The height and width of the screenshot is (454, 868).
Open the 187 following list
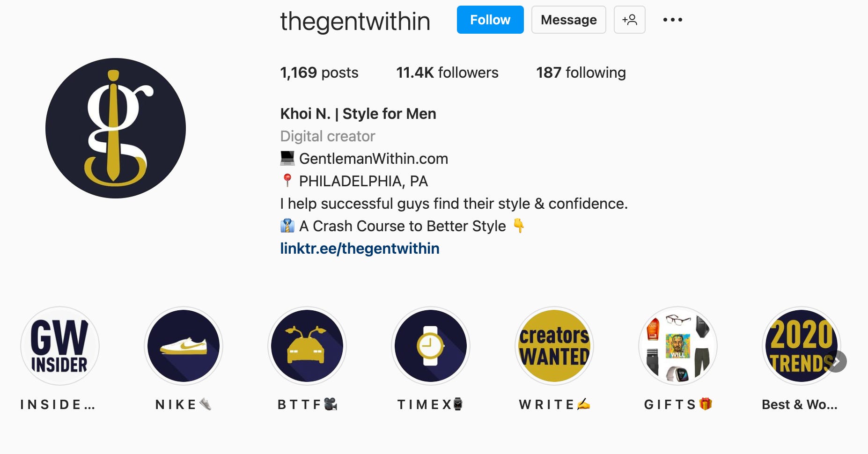pyautogui.click(x=581, y=73)
